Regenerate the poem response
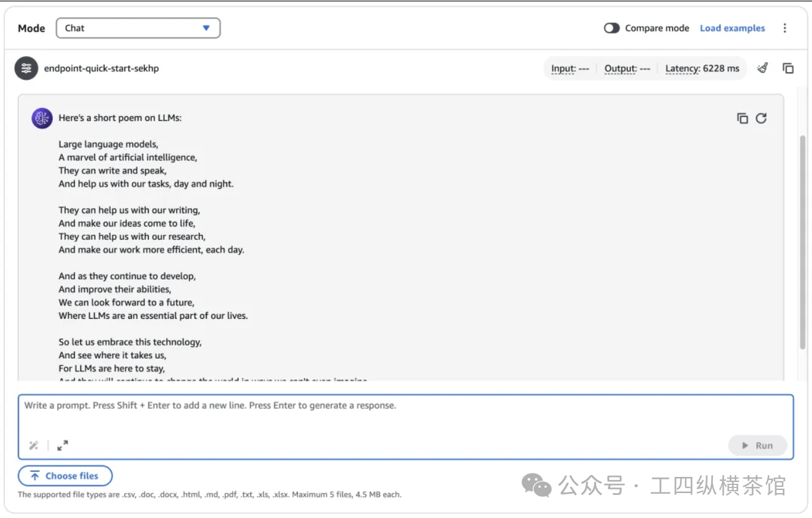The width and height of the screenshot is (812, 518). point(761,118)
